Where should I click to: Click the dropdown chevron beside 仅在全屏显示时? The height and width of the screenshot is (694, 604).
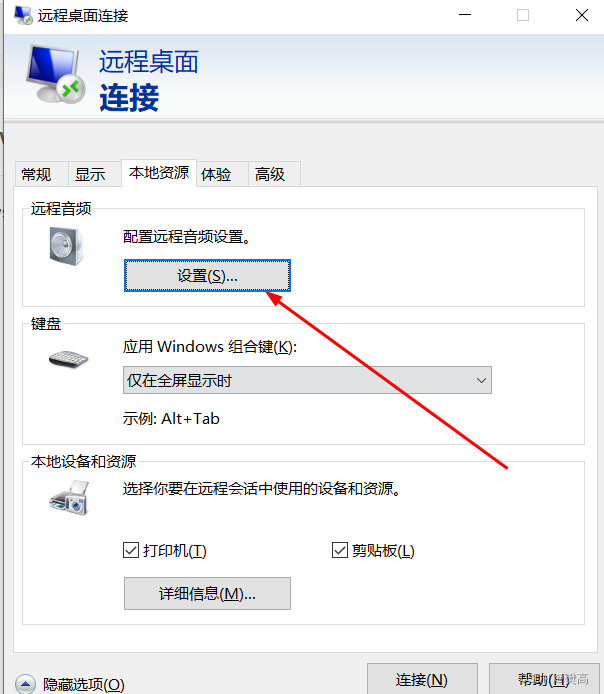click(481, 380)
